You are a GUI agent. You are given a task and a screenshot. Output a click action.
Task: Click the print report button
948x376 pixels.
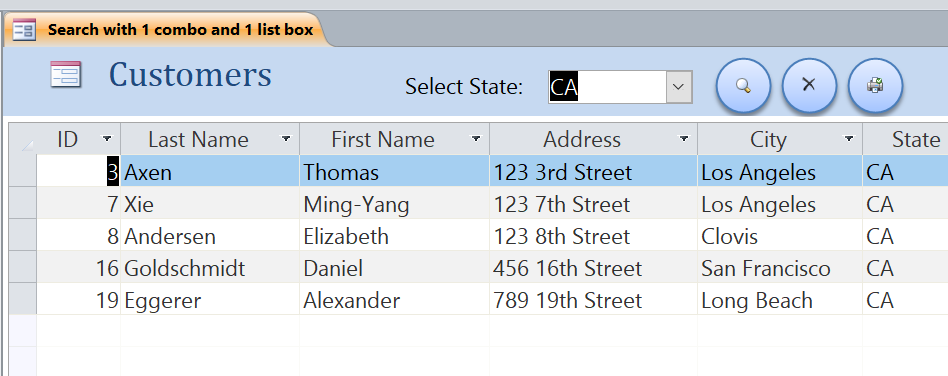tap(875, 85)
